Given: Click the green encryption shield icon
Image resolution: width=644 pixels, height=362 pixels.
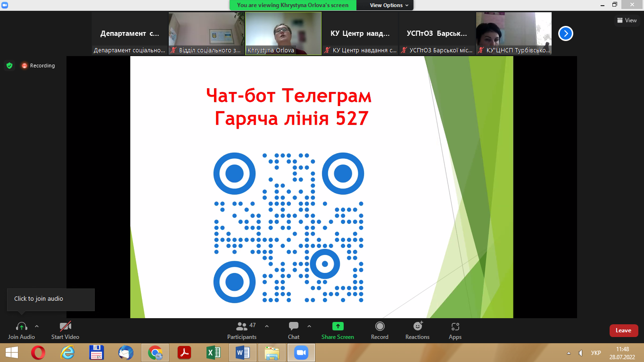Looking at the screenshot, I should pyautogui.click(x=9, y=66).
